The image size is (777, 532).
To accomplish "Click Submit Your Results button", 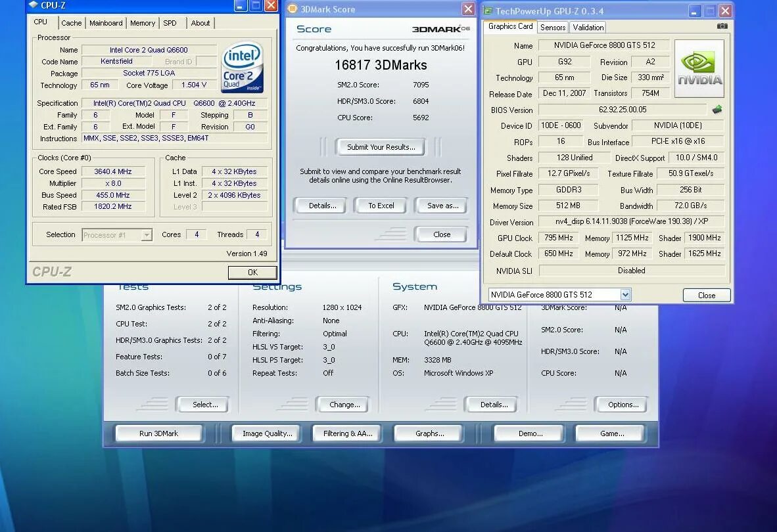I will [x=381, y=147].
